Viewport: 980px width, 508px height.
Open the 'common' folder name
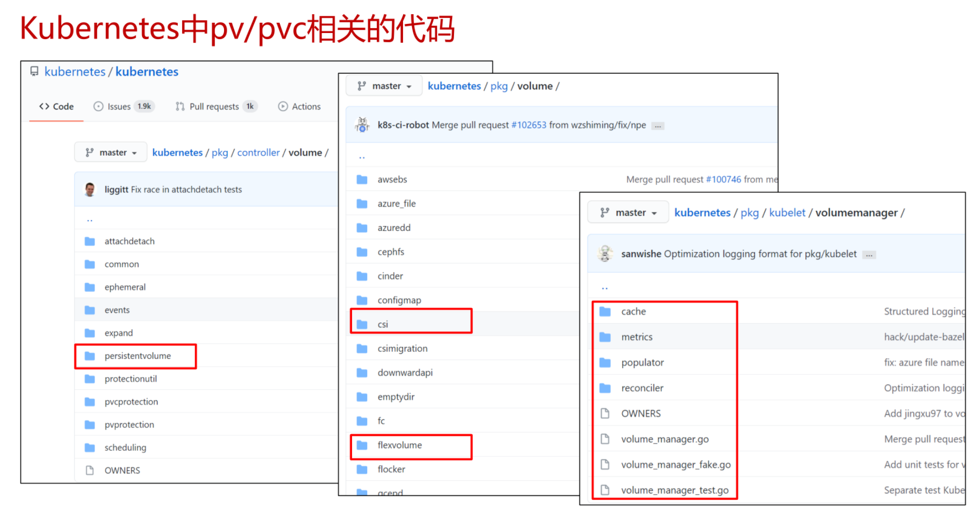[121, 265]
